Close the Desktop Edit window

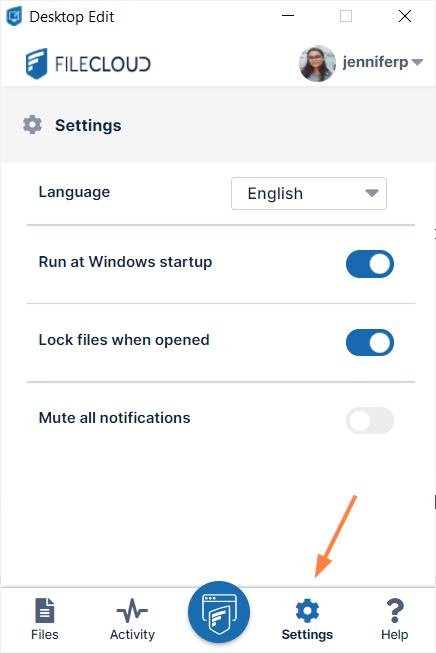pos(405,16)
